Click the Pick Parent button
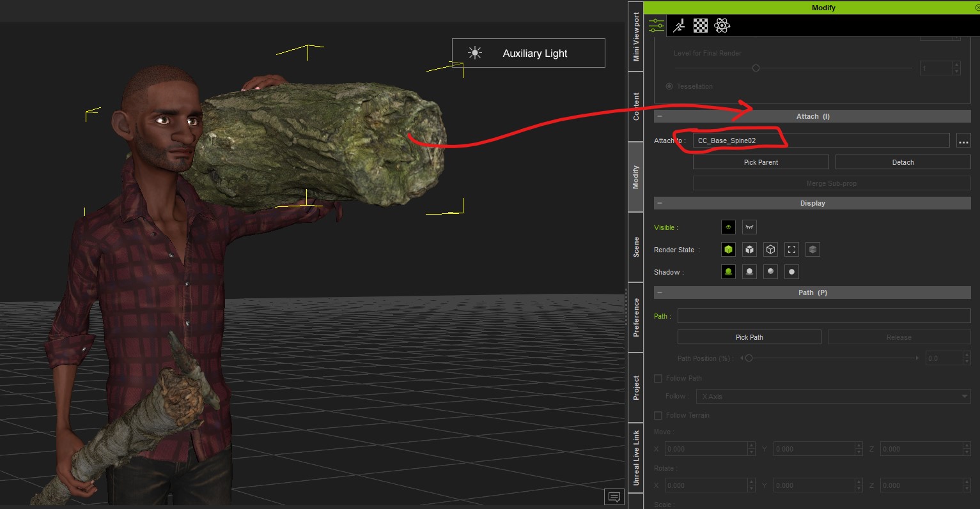The height and width of the screenshot is (509, 980). tap(761, 162)
